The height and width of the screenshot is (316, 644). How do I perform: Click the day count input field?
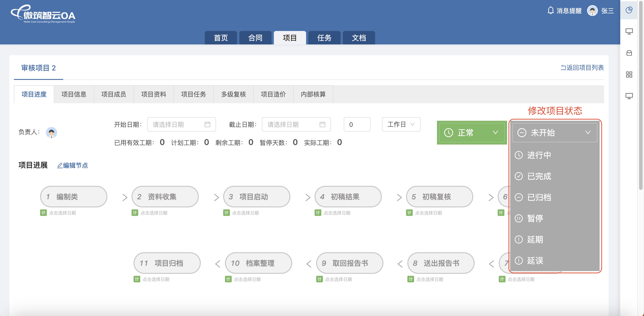(x=357, y=124)
